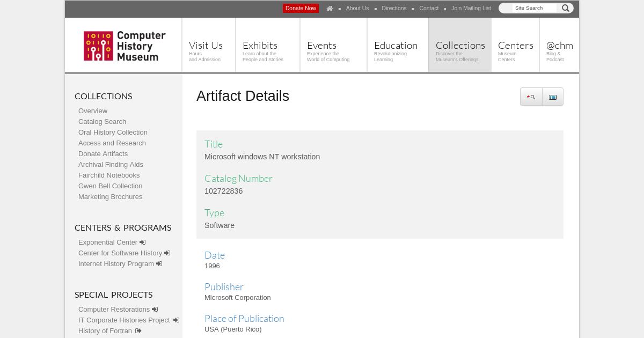Screen dimensions: 644x338
Task: Click the icon beside History of Fortran
Action: [138, 331]
